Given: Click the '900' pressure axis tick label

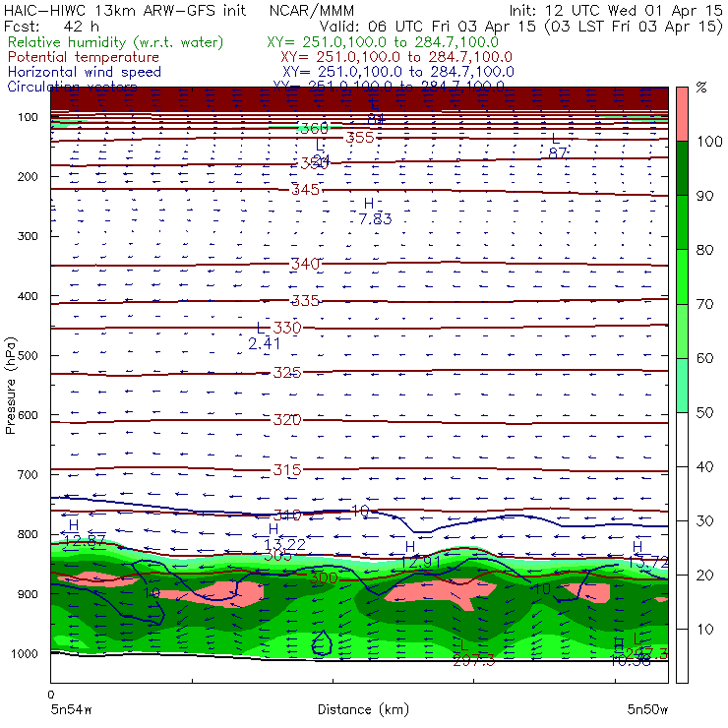Looking at the screenshot, I should [28, 594].
